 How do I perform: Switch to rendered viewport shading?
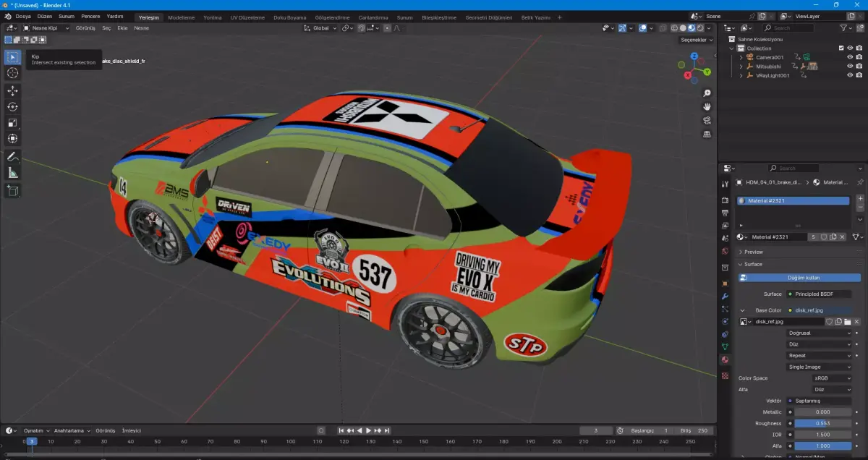(x=700, y=28)
